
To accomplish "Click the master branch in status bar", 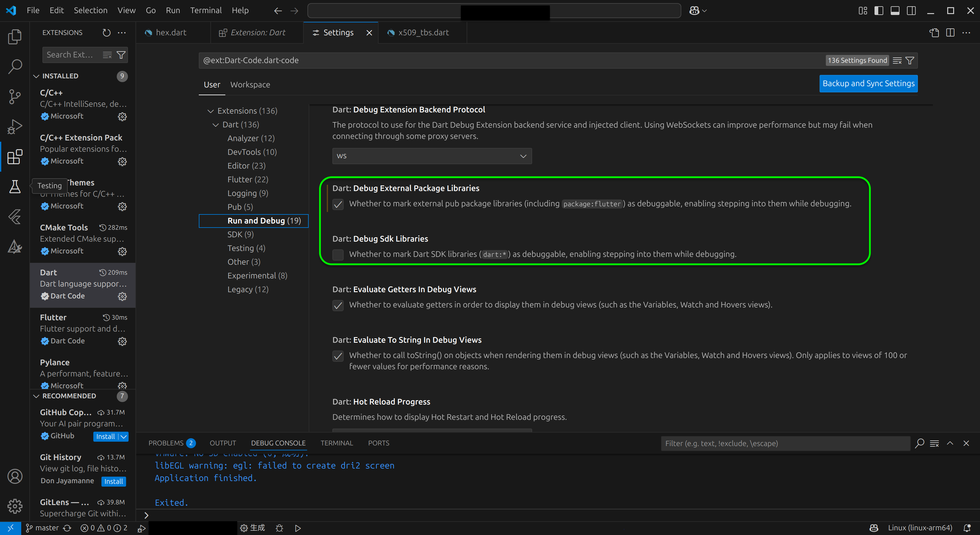I will 43,528.
